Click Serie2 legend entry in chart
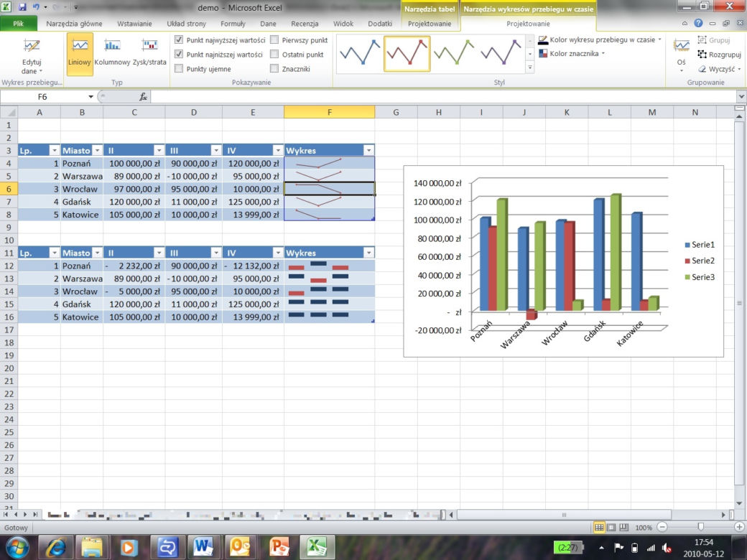Image resolution: width=747 pixels, height=560 pixels. coord(700,261)
